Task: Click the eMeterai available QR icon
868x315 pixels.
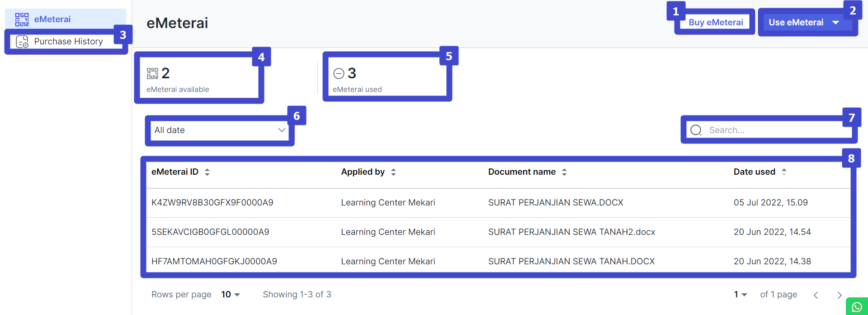Action: click(152, 73)
